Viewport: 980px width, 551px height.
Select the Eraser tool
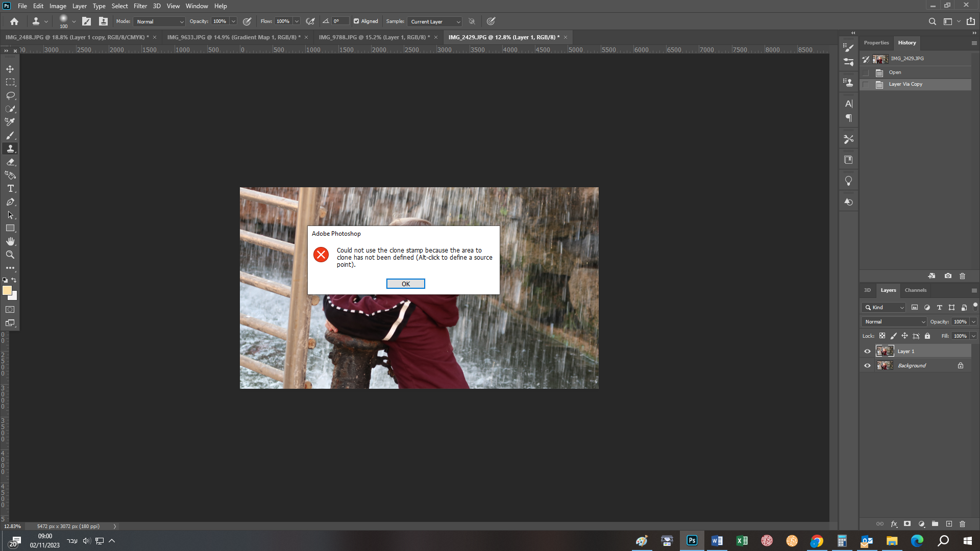(10, 162)
